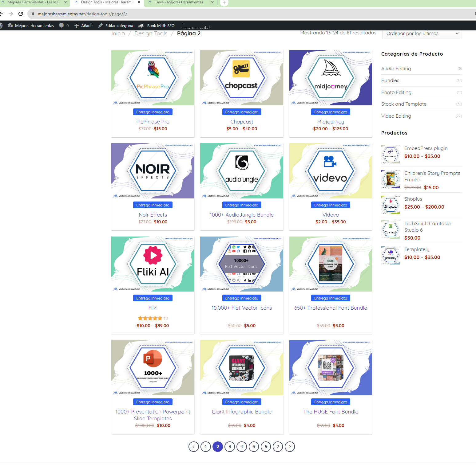Image resolution: width=476 pixels, height=470 pixels.
Task: Open a new browser tab
Action: pyautogui.click(x=224, y=2)
